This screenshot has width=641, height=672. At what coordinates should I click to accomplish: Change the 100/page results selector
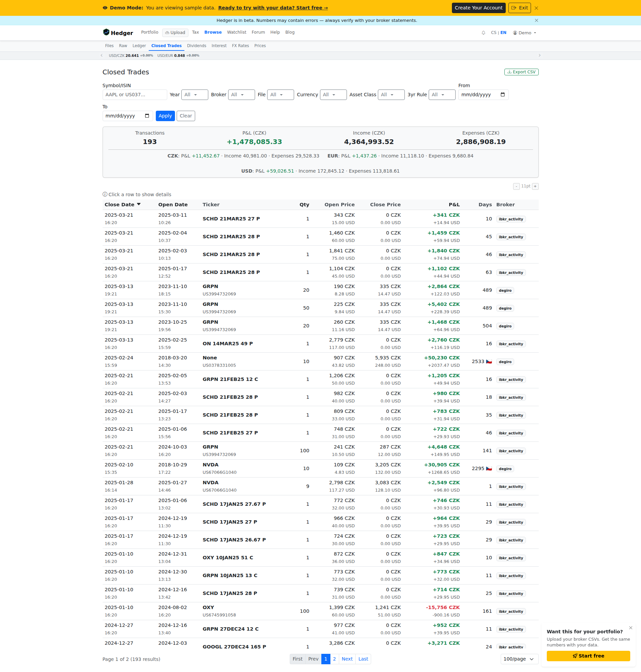coord(519,659)
